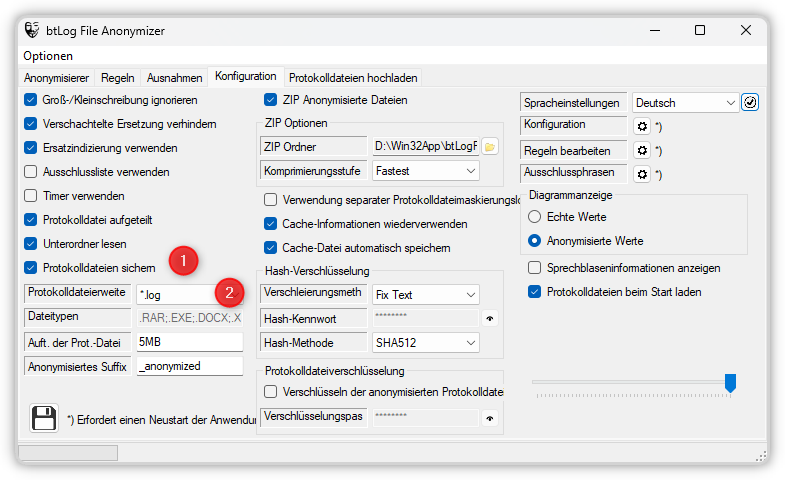Click the floppy disk save icon
This screenshot has height=480, width=785.
tap(43, 418)
